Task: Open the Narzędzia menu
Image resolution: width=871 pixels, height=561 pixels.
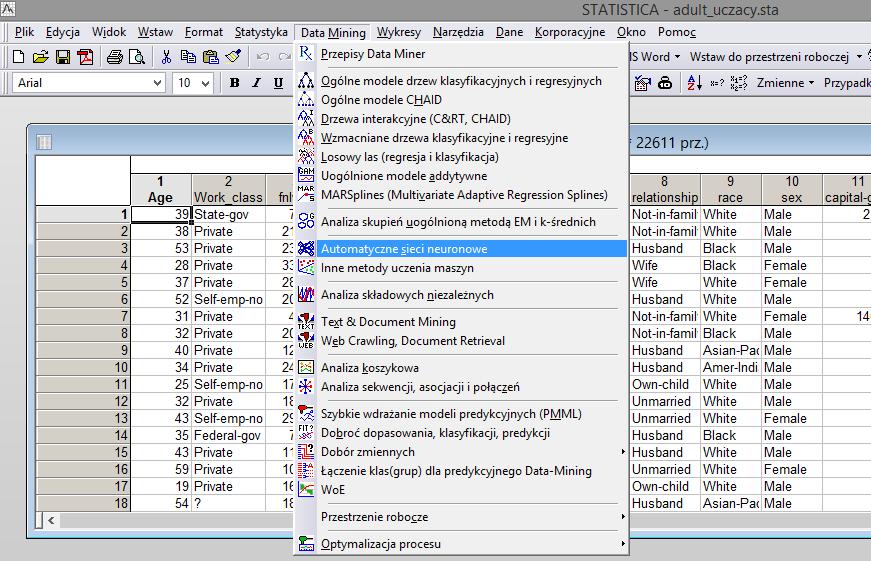Action: pos(458,32)
